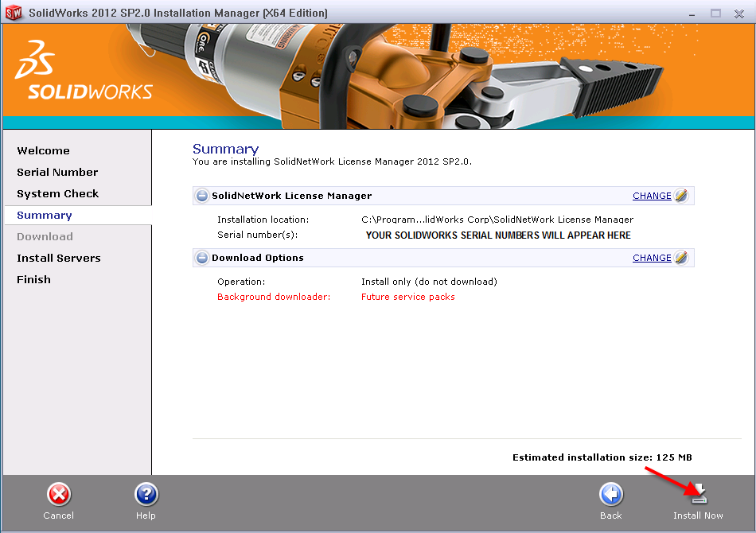
Task: Jump to the Install Servers step
Action: coord(58,258)
